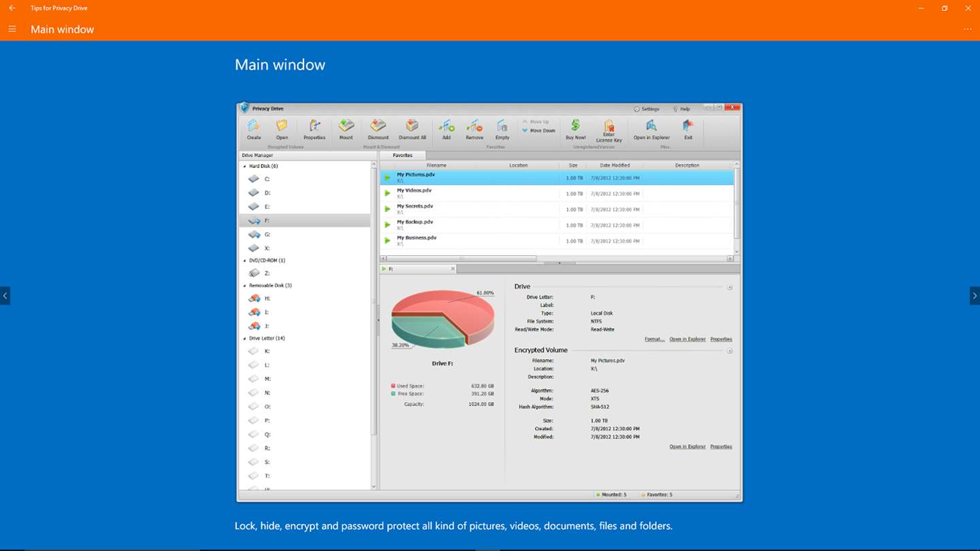Click the Exit toolbar icon

click(x=688, y=130)
